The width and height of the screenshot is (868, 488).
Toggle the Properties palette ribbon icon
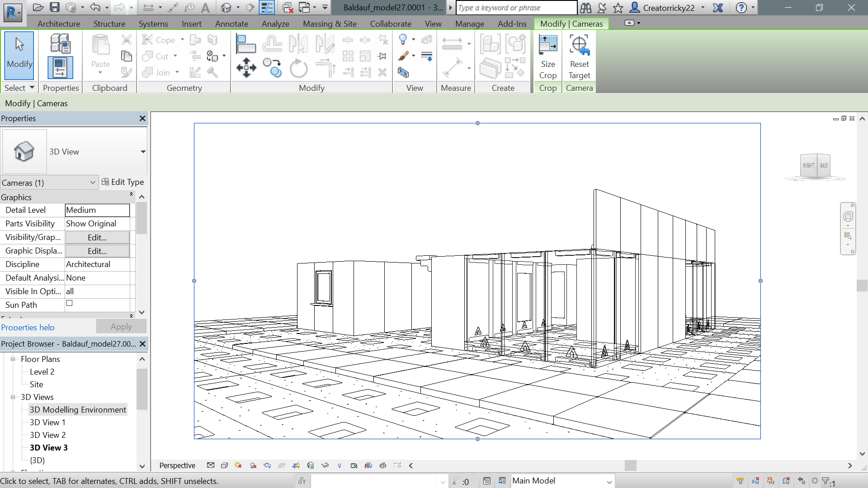[x=60, y=68]
